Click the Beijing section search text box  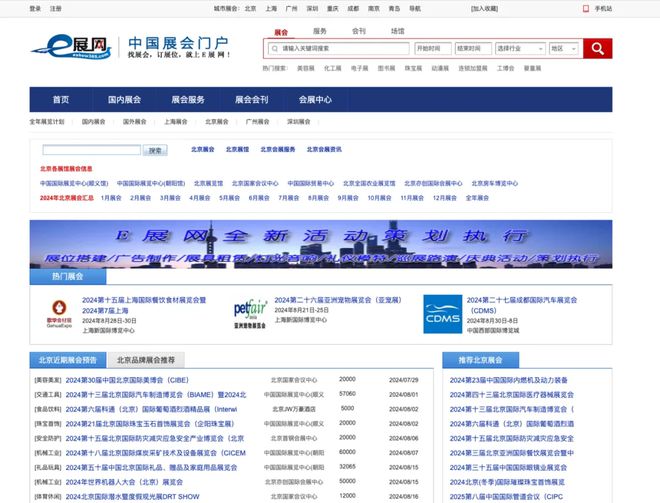[x=92, y=150]
